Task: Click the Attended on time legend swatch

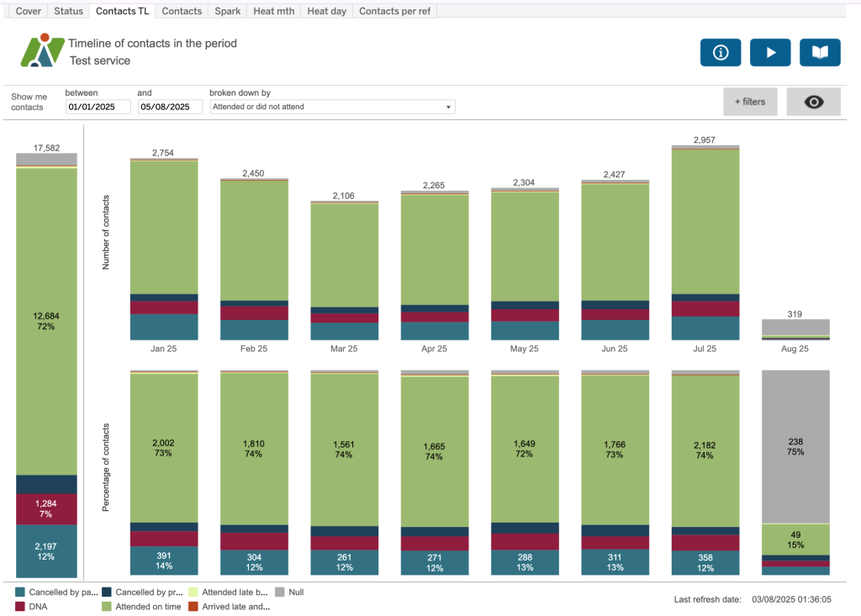Action: coord(106,606)
